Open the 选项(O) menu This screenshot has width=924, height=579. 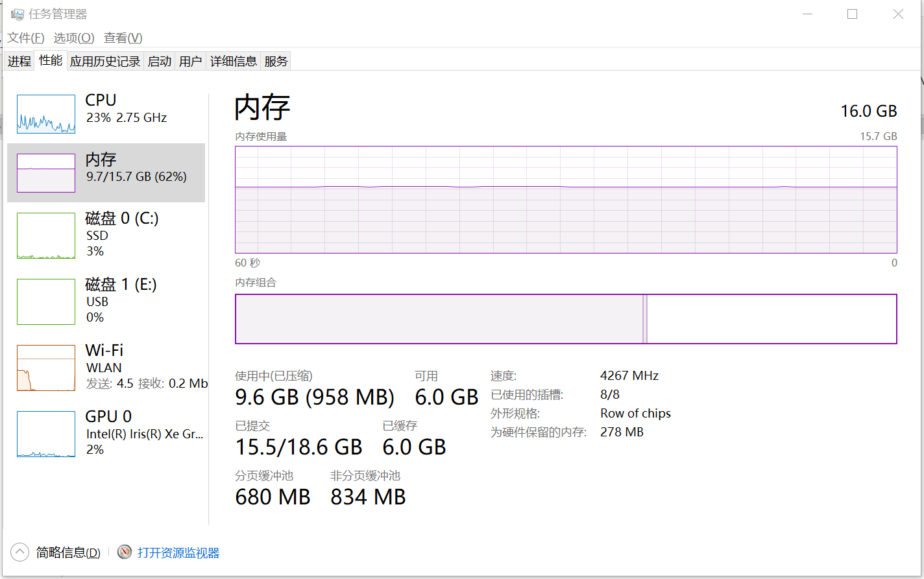coord(74,38)
